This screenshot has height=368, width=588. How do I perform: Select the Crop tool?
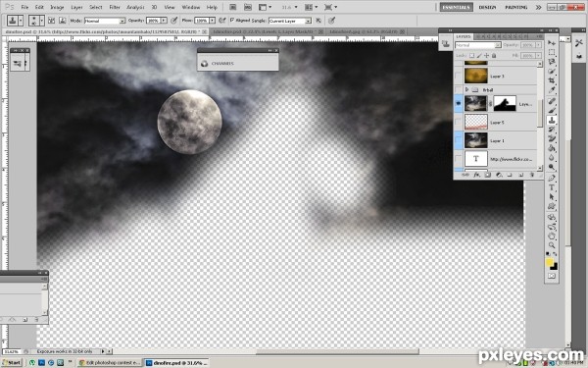click(x=551, y=80)
